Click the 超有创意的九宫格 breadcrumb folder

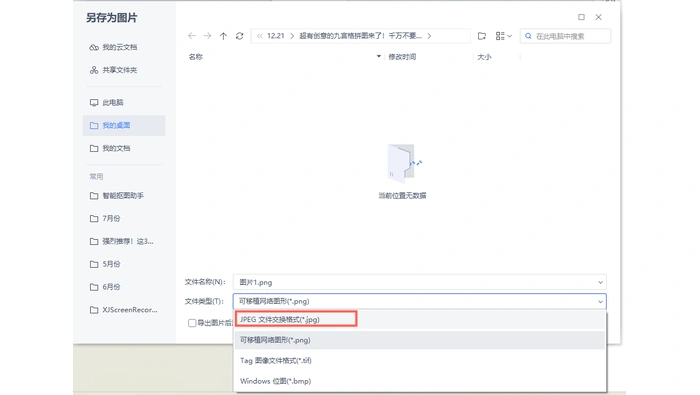360,36
